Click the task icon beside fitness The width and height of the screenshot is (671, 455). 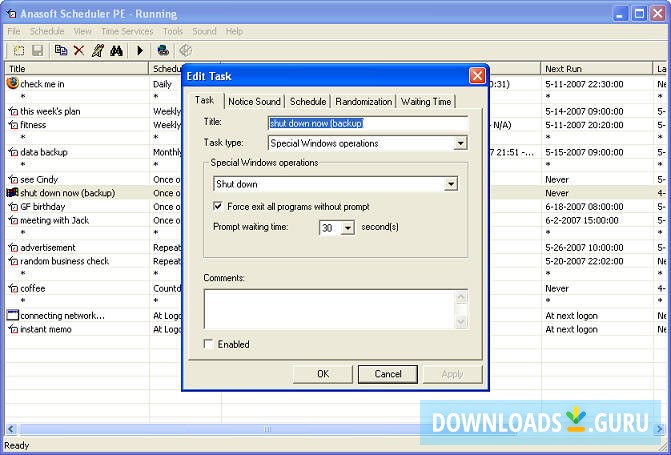[13, 125]
